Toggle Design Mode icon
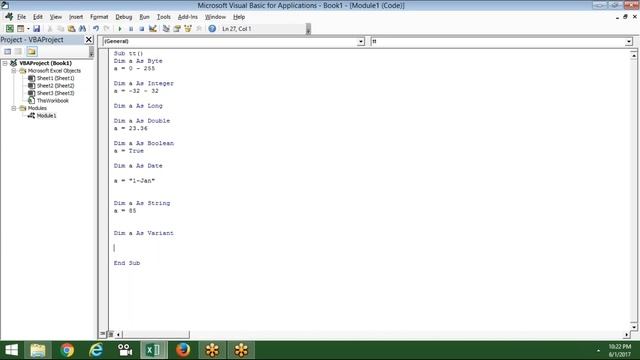The image size is (640, 360). pos(153,29)
